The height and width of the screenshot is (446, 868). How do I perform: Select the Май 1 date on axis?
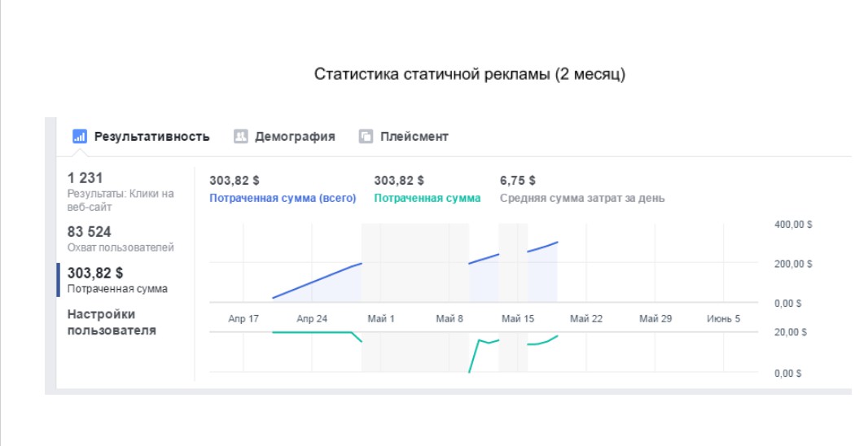[x=381, y=319]
